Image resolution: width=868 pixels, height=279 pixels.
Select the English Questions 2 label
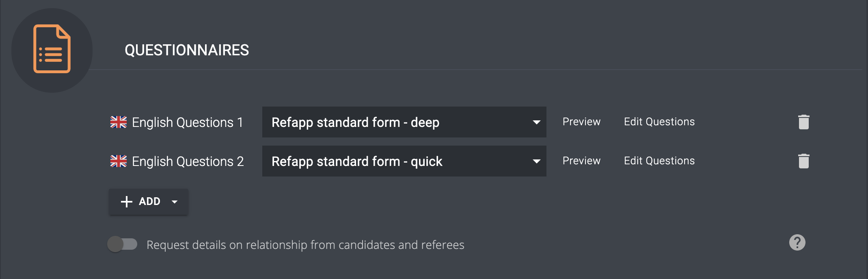coord(188,161)
